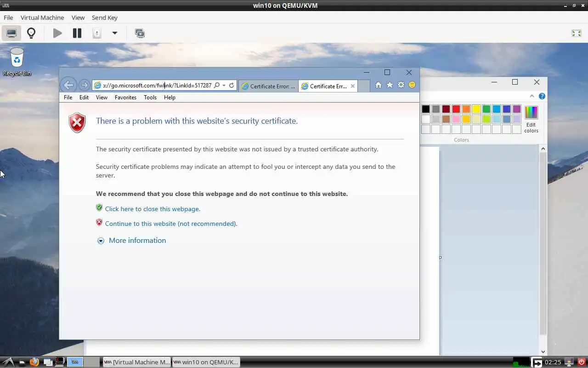588x368 pixels.
Task: Click the IE Back arrow button
Action: pyautogui.click(x=68, y=85)
